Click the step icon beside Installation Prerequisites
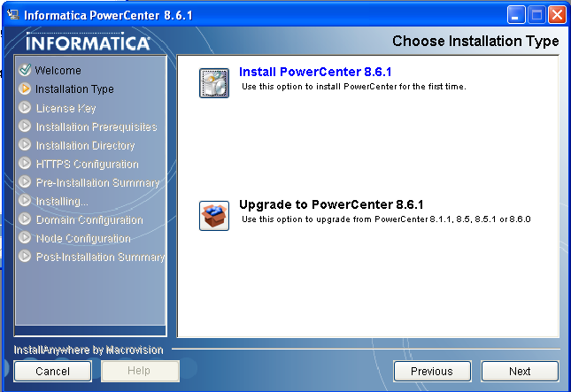The width and height of the screenshot is (571, 392). (x=25, y=126)
